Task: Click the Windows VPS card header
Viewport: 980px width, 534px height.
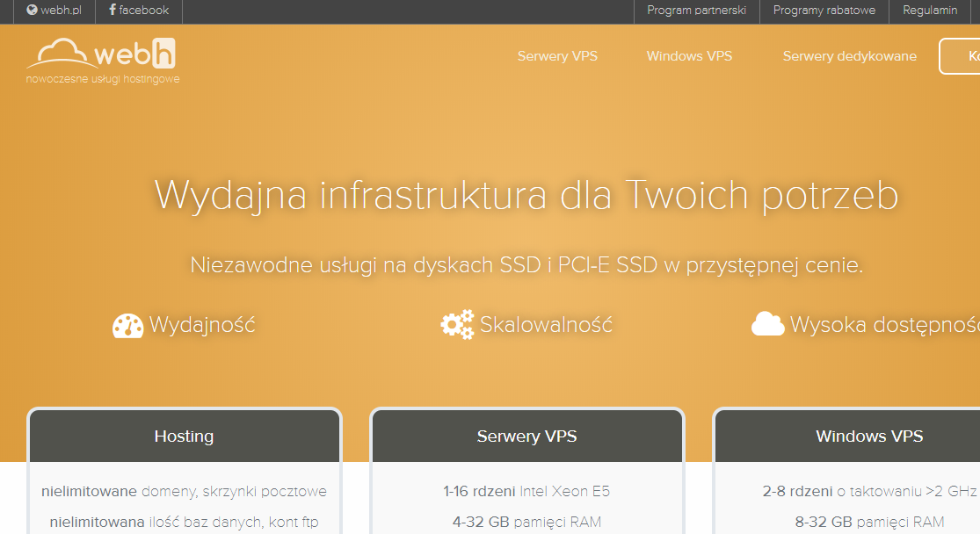Action: pyautogui.click(x=868, y=437)
